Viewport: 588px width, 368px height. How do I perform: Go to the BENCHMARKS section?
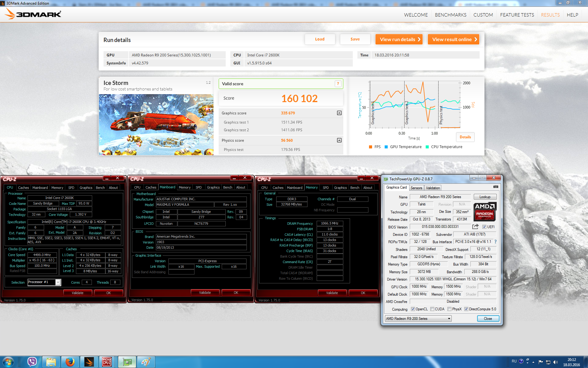pyautogui.click(x=450, y=15)
